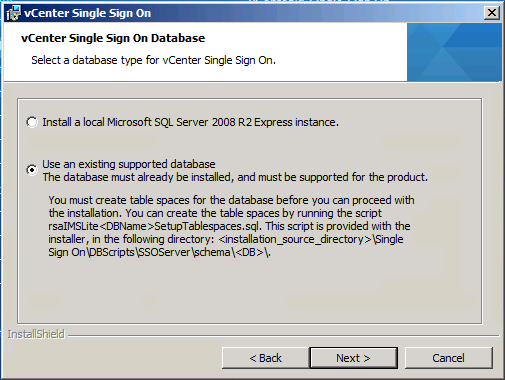Click the installer icon in title bar
This screenshot has width=505, height=380.
click(14, 13)
